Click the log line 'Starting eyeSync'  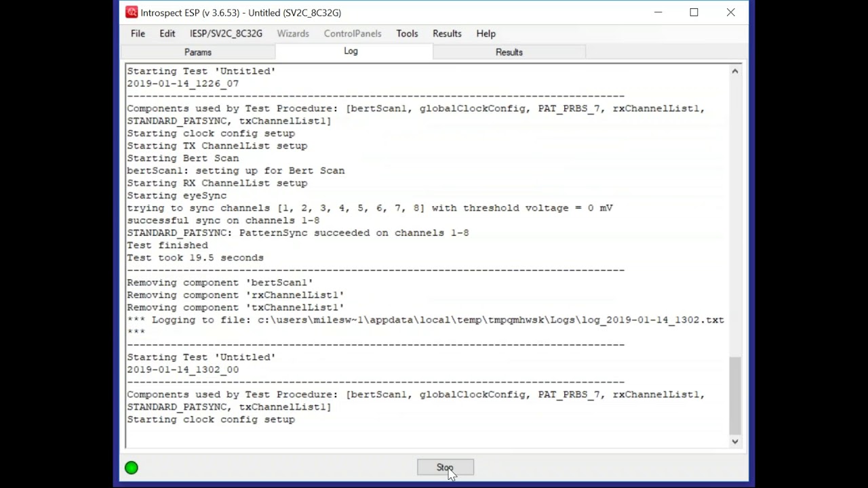(177, 195)
